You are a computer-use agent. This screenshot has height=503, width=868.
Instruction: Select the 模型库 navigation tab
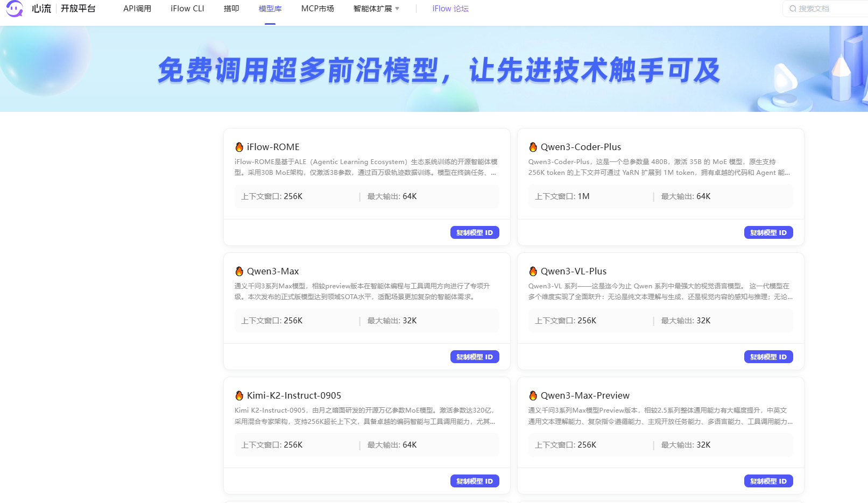[x=270, y=9]
